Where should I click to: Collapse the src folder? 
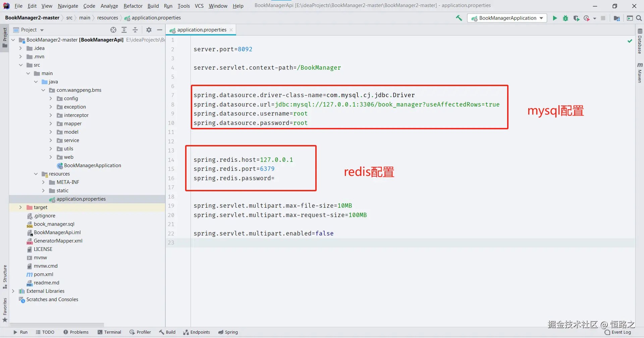click(20, 65)
